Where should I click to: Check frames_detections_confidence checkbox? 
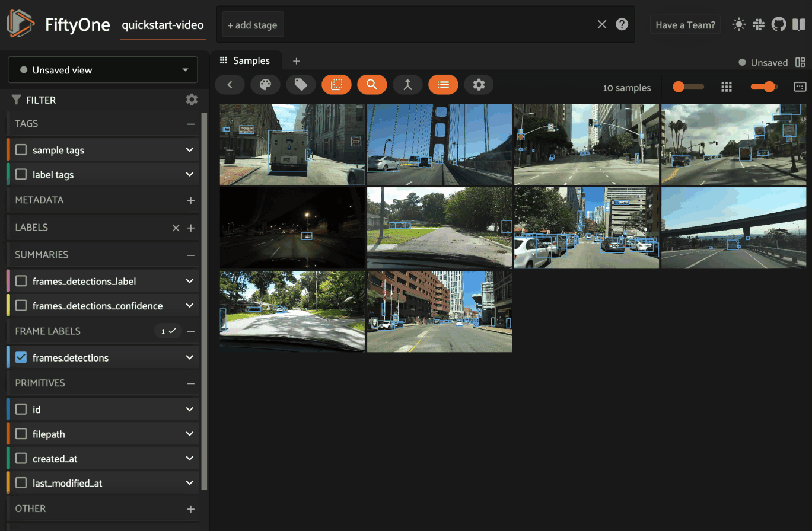21,306
